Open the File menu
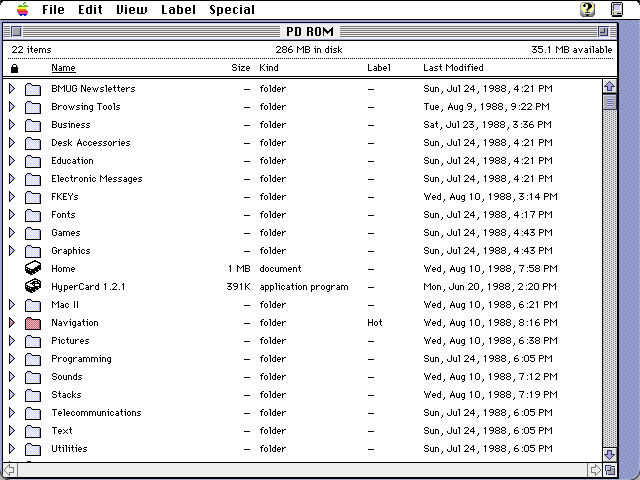Screen dimensions: 640x480 coord(53,9)
